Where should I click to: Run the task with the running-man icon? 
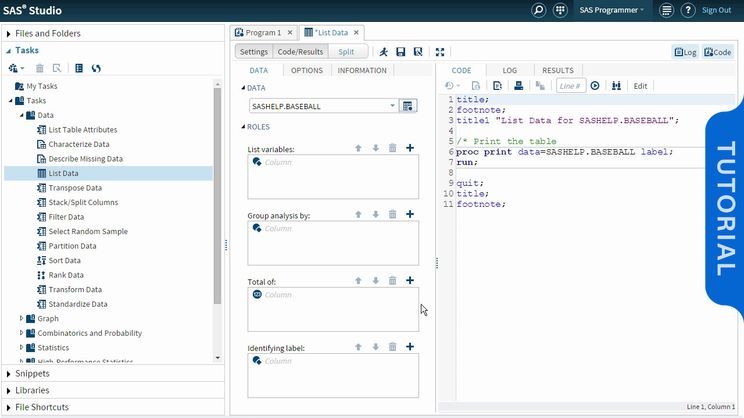pos(384,52)
